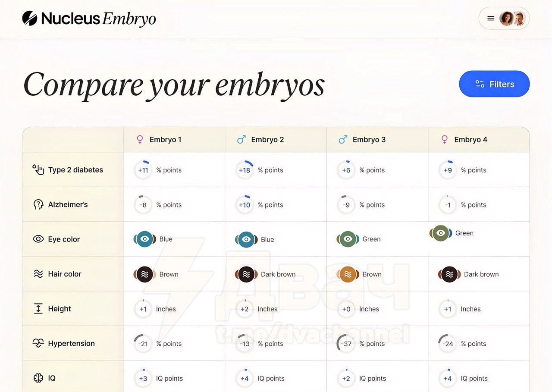Image resolution: width=552 pixels, height=392 pixels.
Task: Click the Height row icon
Action: click(38, 309)
